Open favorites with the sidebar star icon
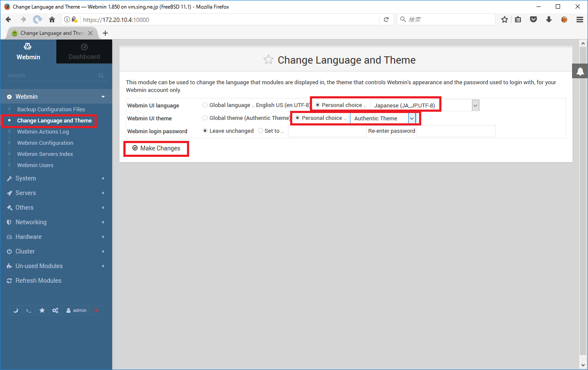588x370 pixels. (x=42, y=310)
